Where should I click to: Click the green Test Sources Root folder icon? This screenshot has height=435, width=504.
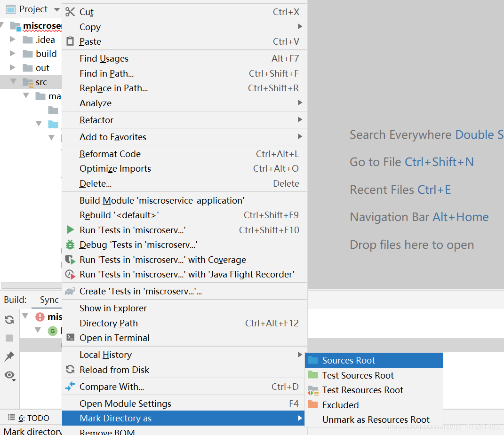(313, 375)
